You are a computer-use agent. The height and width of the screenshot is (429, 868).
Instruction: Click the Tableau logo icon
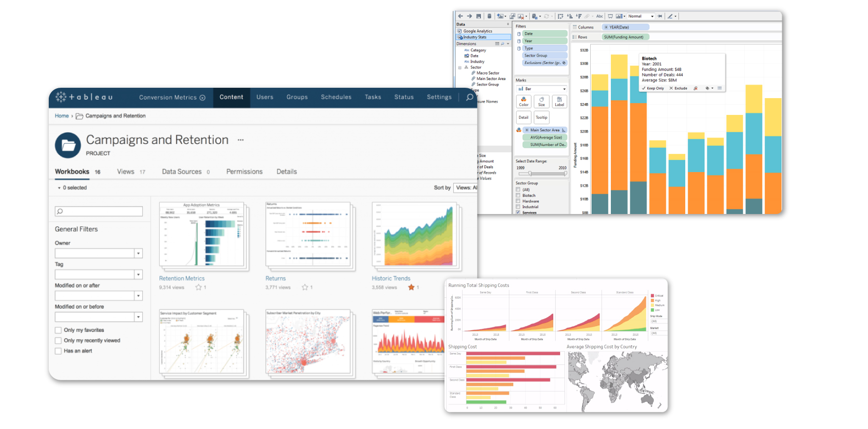point(61,97)
